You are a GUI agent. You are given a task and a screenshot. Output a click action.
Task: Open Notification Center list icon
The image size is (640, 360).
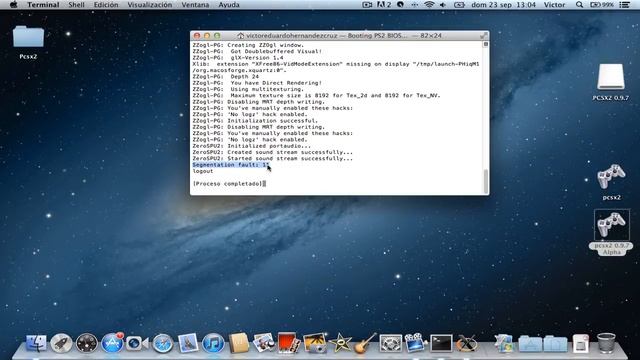point(624,5)
